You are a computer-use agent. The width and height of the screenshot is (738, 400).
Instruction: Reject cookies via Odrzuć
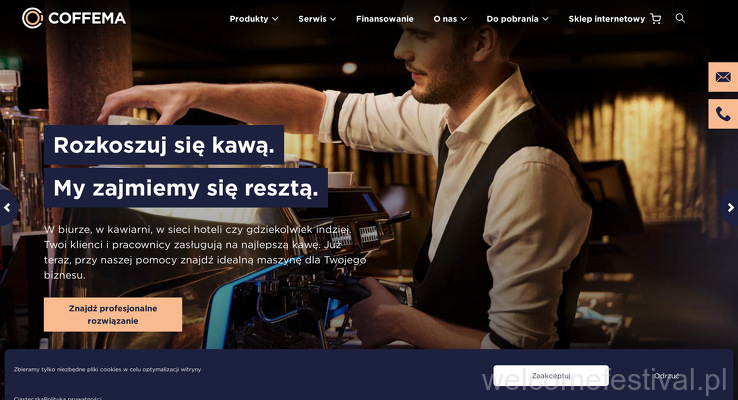coord(666,376)
